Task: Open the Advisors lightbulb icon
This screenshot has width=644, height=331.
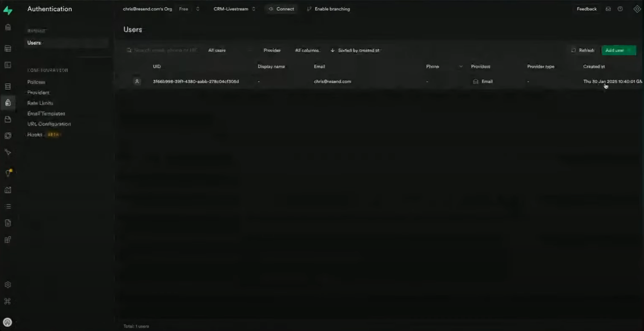Action: (x=8, y=173)
